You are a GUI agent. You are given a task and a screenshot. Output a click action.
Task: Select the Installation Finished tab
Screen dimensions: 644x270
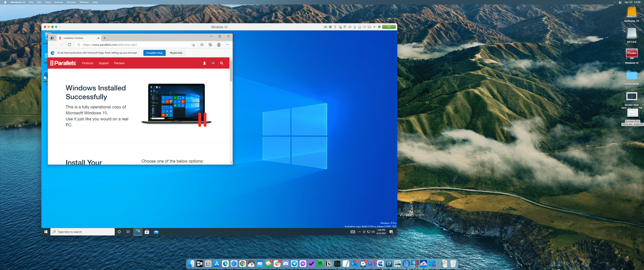(79, 38)
